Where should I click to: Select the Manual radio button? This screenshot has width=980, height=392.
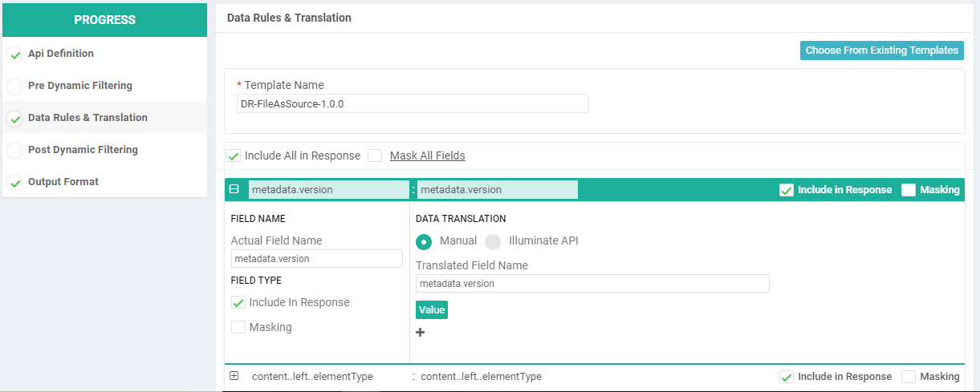[425, 241]
